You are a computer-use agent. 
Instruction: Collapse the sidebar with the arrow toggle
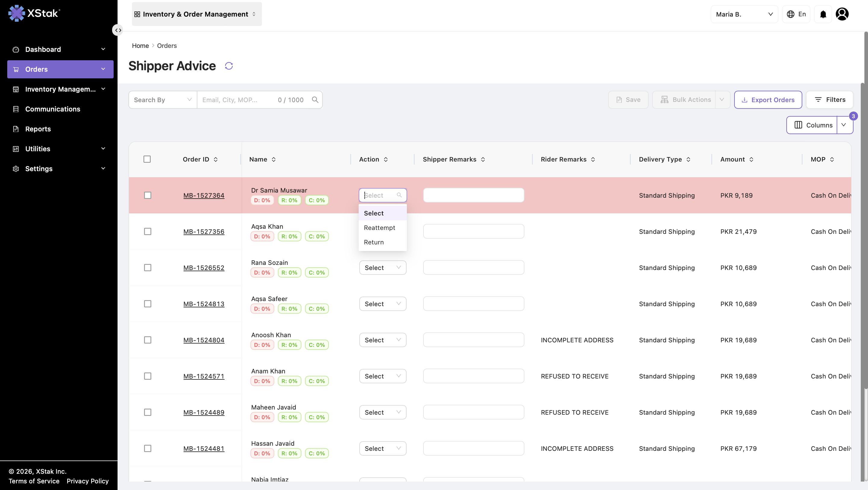pyautogui.click(x=118, y=30)
